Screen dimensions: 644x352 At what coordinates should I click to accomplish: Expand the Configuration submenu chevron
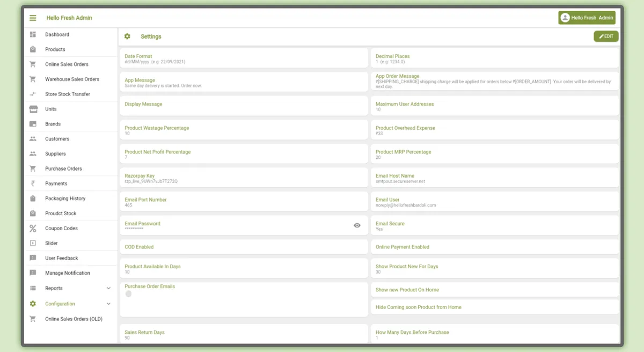tap(108, 304)
